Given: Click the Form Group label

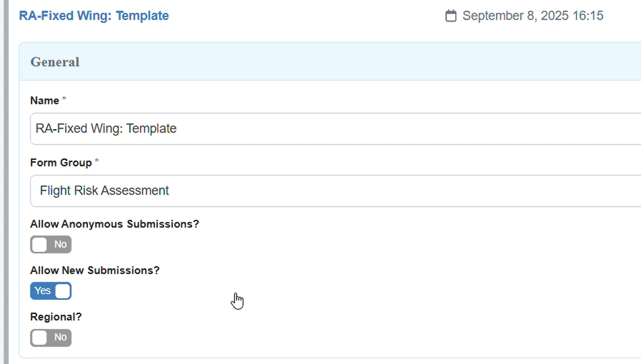Looking at the screenshot, I should point(61,162).
